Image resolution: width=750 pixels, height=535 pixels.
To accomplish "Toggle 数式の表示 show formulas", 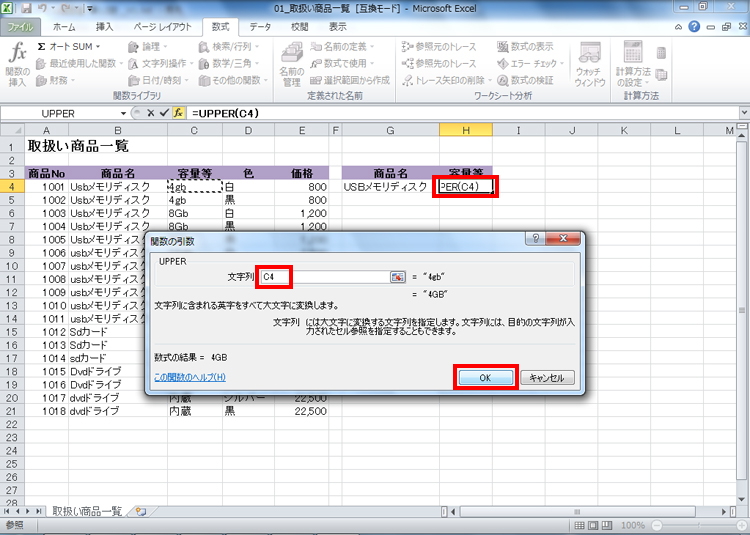I will point(525,47).
